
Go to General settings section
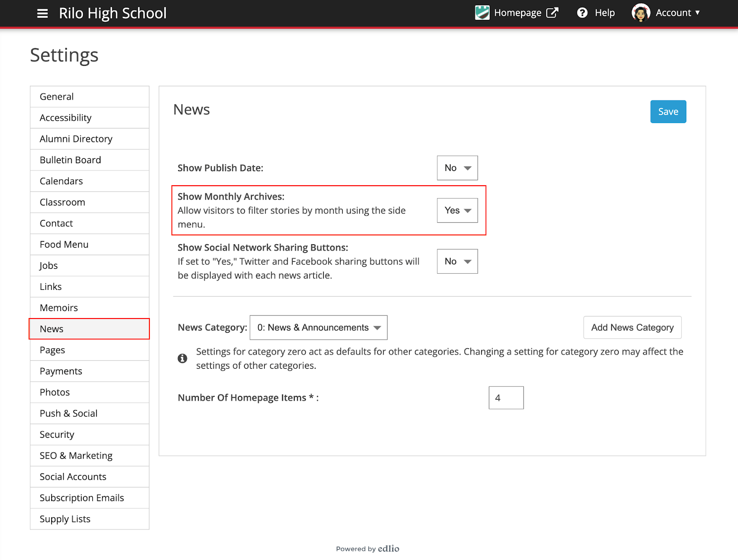point(89,97)
